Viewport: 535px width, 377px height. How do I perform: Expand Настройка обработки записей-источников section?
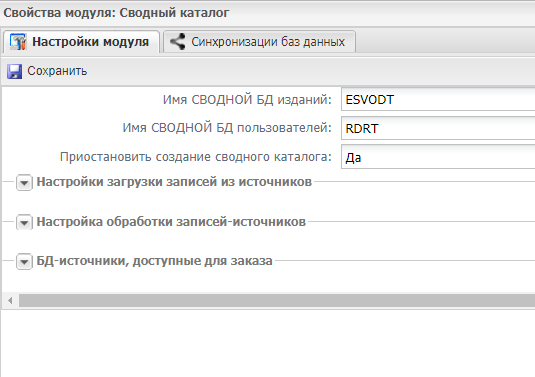[x=24, y=222]
